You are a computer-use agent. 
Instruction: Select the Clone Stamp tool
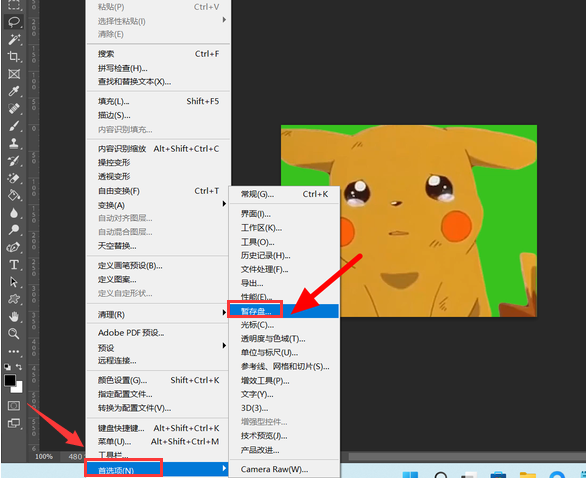[14, 143]
